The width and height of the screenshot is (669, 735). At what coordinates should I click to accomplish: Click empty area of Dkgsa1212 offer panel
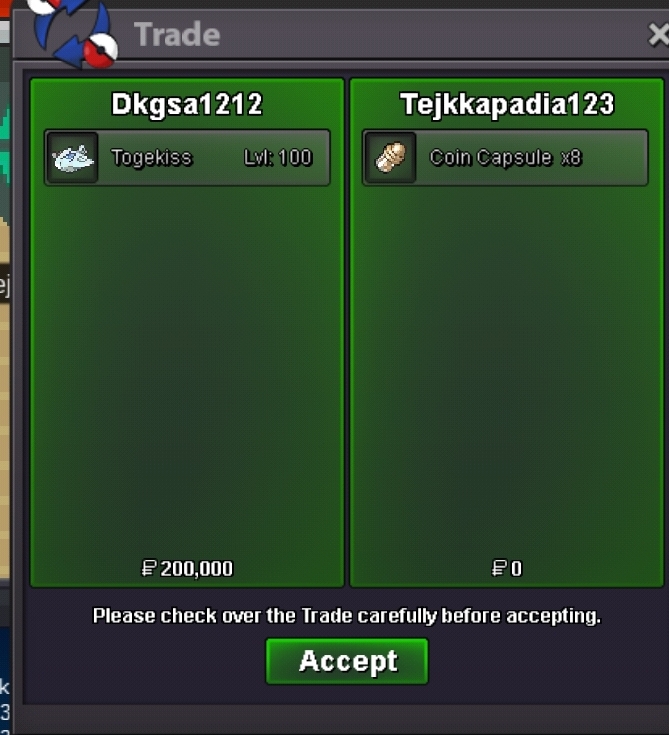tap(187, 366)
